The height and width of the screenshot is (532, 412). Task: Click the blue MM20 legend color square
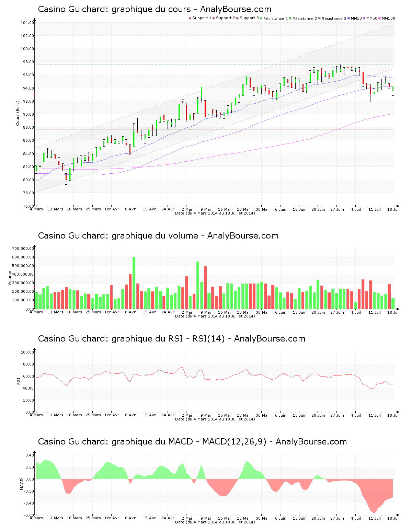349,18
